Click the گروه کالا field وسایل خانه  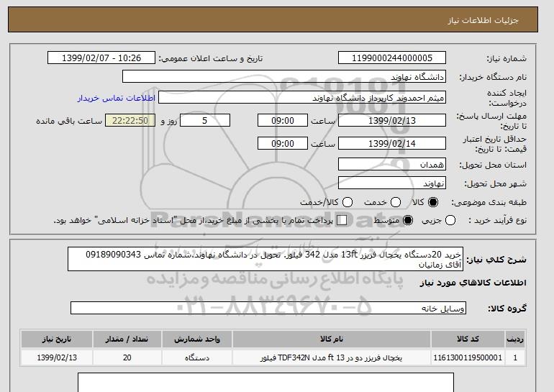pyautogui.click(x=268, y=308)
